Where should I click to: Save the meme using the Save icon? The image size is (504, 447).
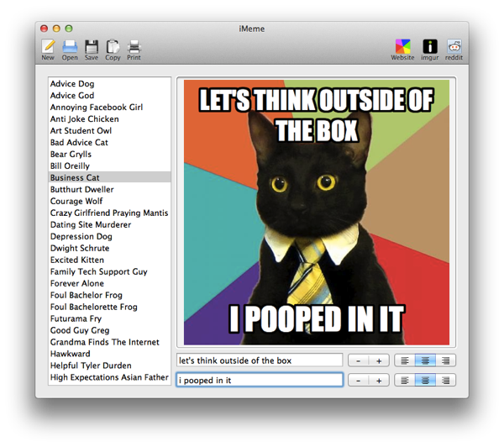tap(91, 47)
